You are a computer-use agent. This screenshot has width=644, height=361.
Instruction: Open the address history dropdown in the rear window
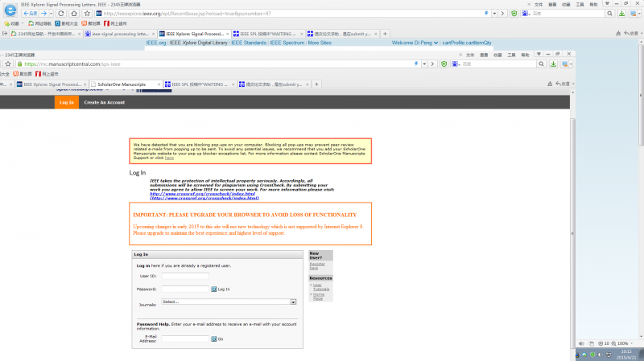point(494,14)
